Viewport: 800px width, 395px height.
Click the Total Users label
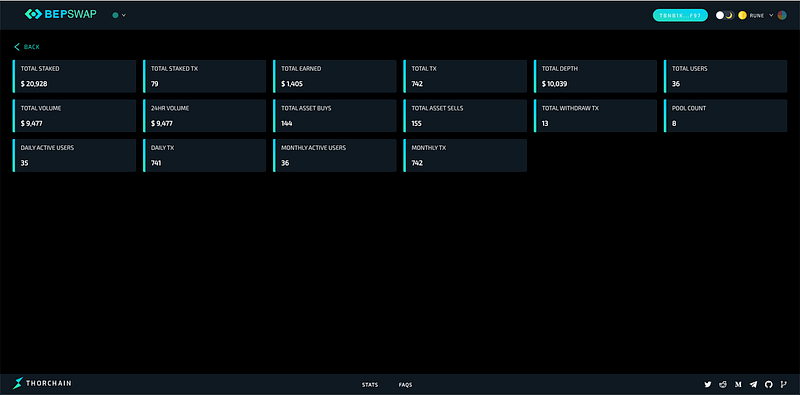(689, 68)
